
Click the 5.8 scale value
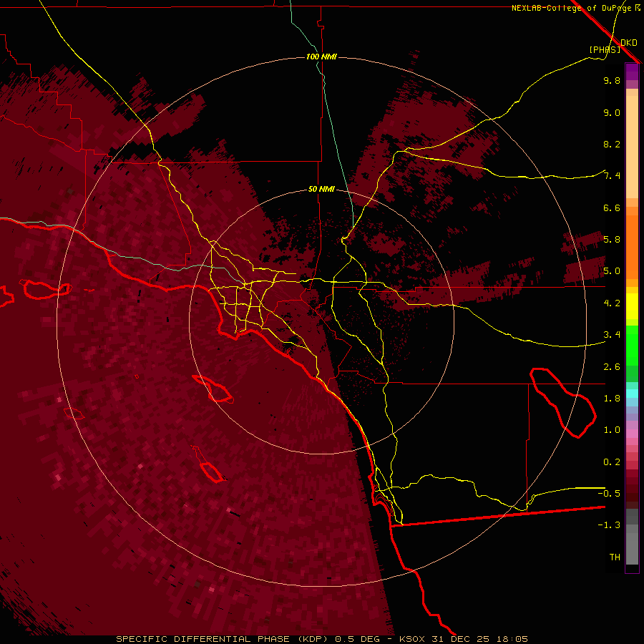click(612, 240)
